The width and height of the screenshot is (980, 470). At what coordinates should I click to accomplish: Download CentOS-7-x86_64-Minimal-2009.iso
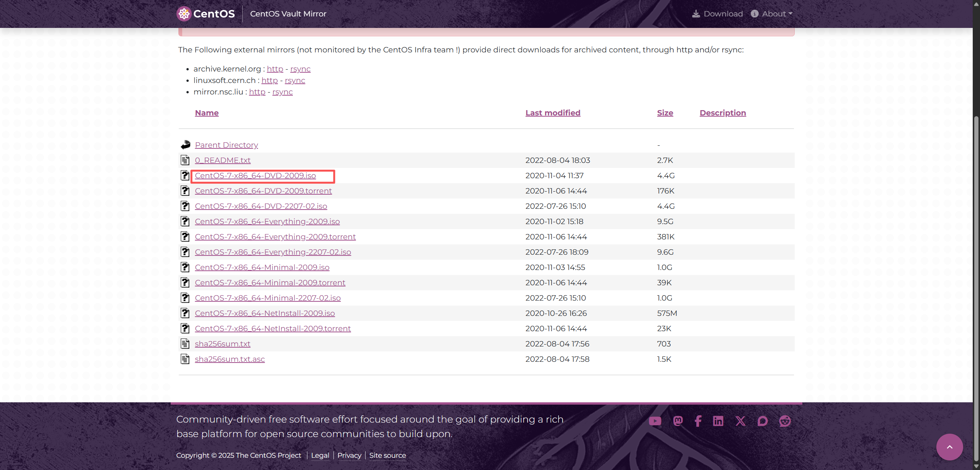262,267
